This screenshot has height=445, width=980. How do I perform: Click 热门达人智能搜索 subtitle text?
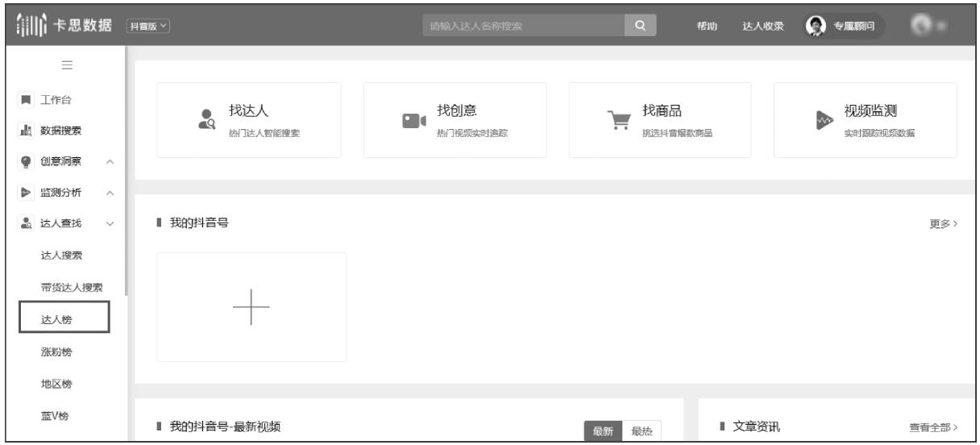click(265, 133)
